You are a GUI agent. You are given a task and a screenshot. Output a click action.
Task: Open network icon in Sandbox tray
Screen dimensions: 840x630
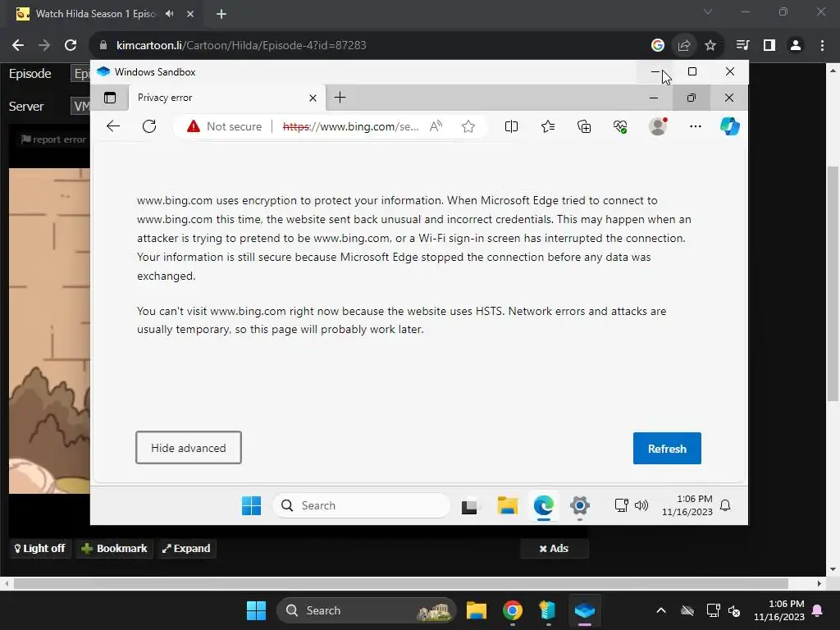point(622,505)
